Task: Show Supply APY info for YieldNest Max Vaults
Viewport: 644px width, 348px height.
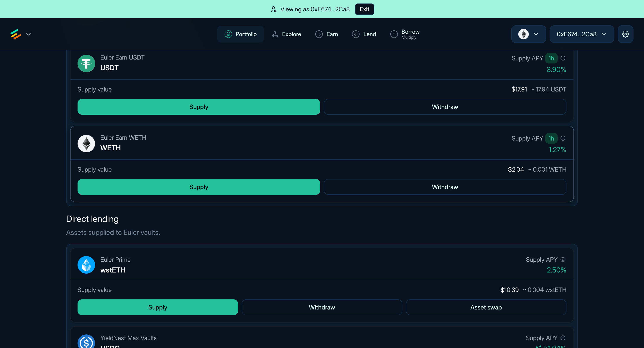Action: click(563, 338)
